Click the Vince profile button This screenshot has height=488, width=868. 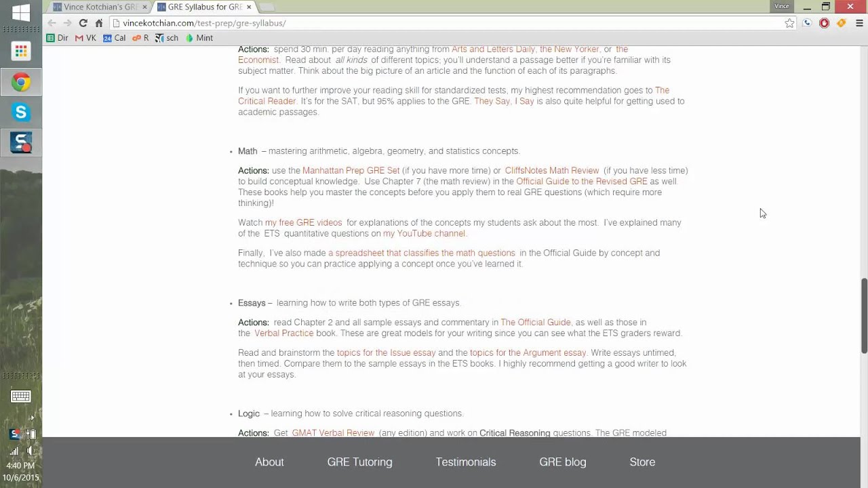pos(782,6)
